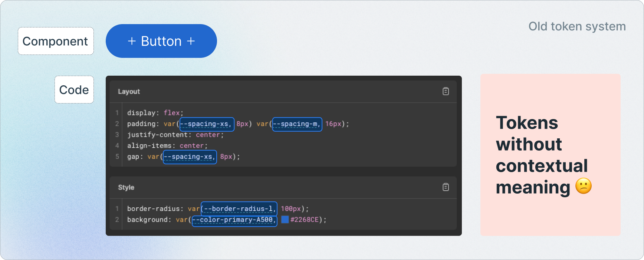
Task: Click 'Old token system' caption
Action: point(577,26)
